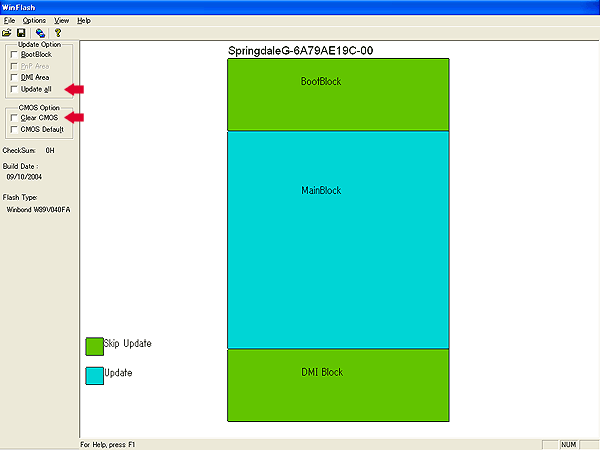Select the cyan MainBlock region
Image resolution: width=600 pixels, height=450 pixels.
(338, 240)
